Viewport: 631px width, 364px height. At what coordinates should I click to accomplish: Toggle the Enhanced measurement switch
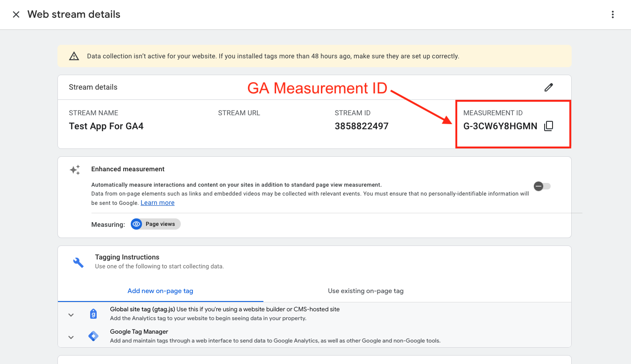(542, 186)
